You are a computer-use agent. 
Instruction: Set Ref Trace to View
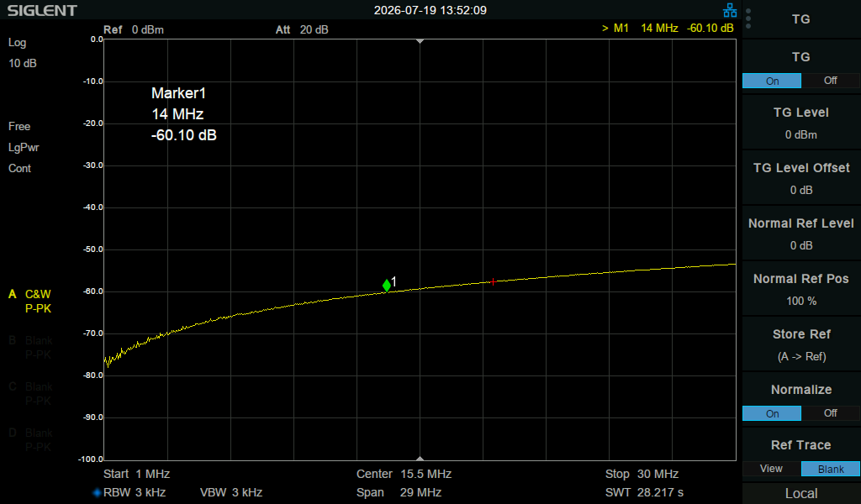(772, 469)
